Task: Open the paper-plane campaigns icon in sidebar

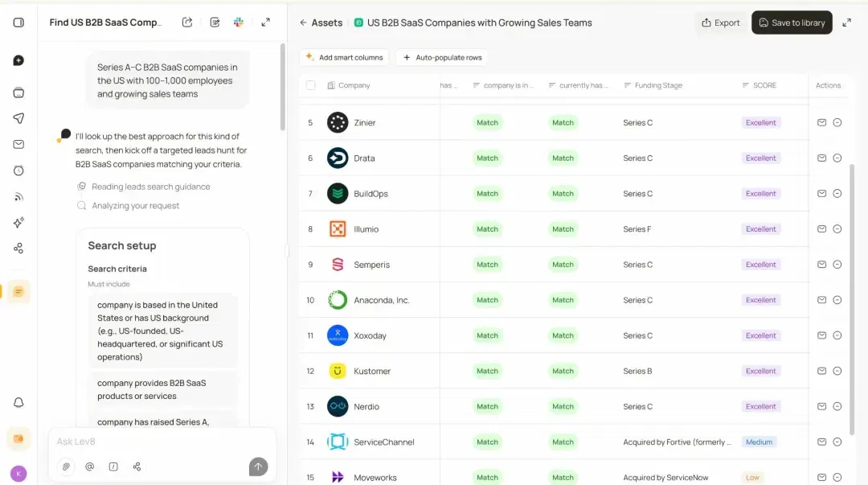Action: click(18, 118)
